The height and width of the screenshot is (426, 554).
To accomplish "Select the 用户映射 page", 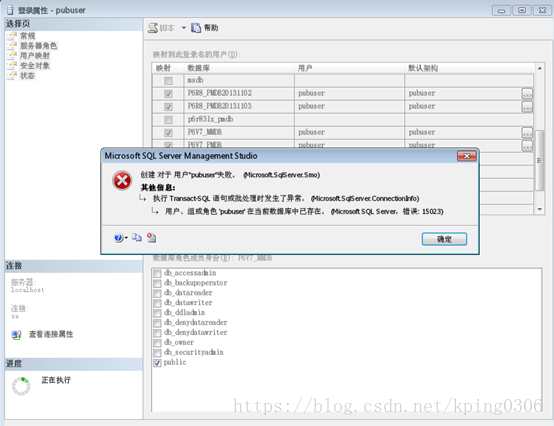I will [35, 55].
